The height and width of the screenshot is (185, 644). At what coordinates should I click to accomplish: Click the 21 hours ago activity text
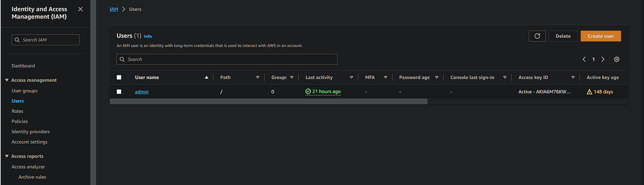(x=327, y=92)
